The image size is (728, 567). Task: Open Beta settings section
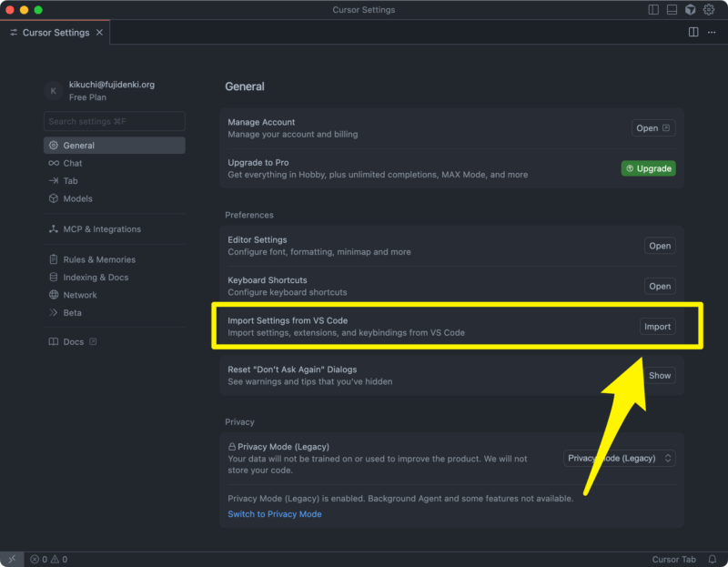click(115, 312)
